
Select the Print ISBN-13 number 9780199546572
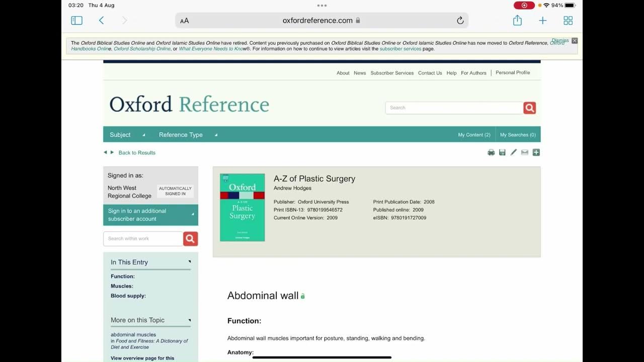pyautogui.click(x=325, y=210)
